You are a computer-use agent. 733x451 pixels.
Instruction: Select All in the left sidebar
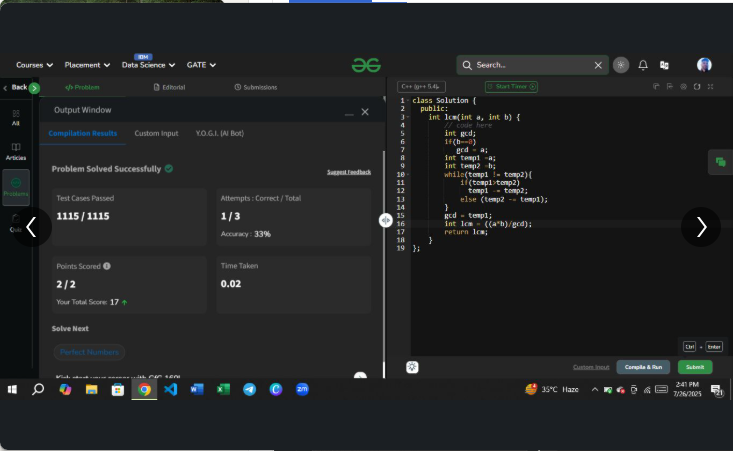(16, 118)
